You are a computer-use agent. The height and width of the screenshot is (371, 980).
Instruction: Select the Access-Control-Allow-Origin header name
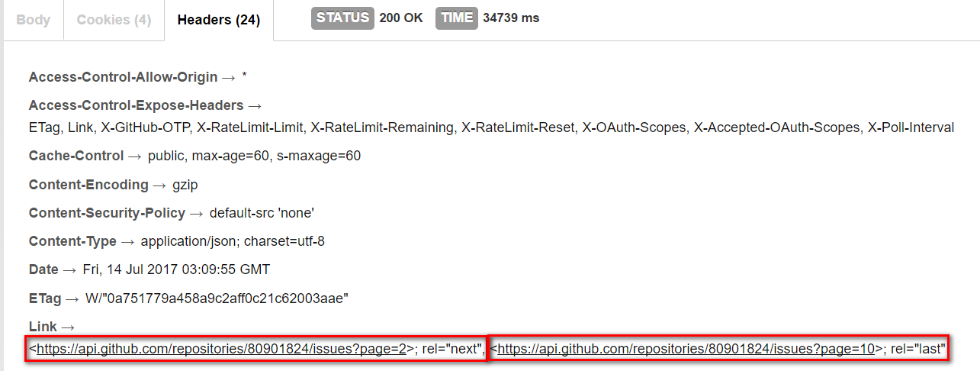pos(124,77)
